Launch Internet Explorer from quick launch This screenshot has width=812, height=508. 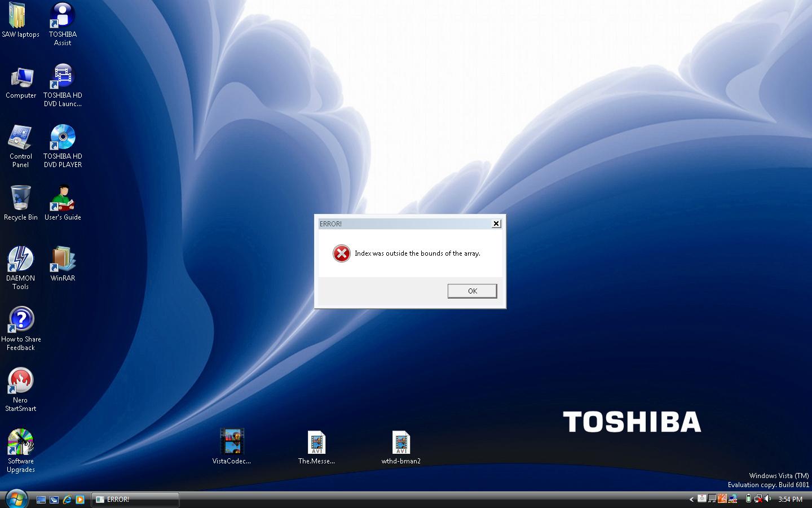coord(67,500)
